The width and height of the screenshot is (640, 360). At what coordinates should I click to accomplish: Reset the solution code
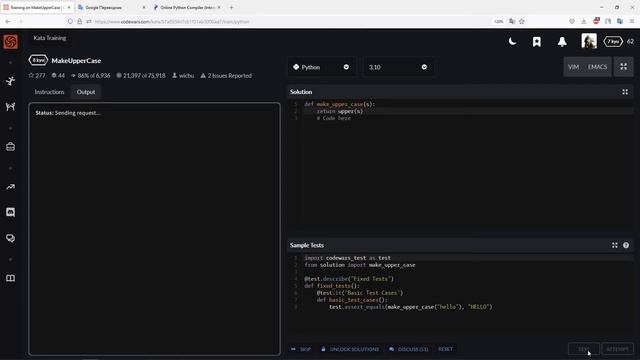(x=445, y=349)
